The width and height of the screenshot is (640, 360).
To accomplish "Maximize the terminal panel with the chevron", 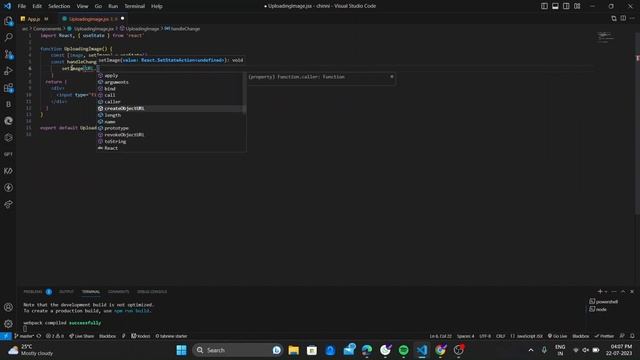I will tap(623, 291).
